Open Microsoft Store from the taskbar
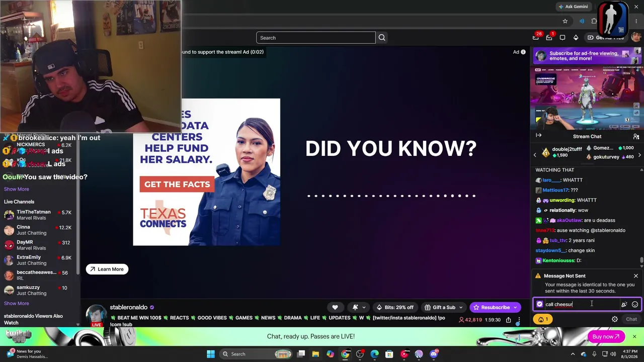644x362 pixels. (x=389, y=354)
